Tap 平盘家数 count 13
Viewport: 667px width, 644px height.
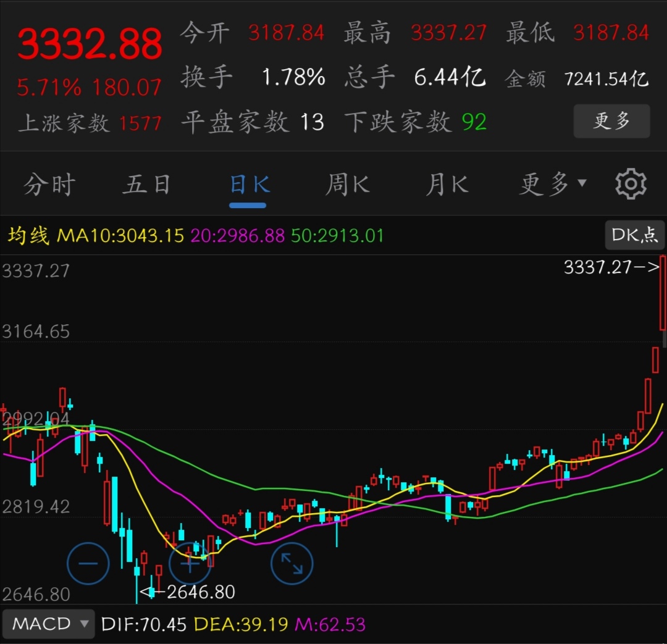[313, 122]
